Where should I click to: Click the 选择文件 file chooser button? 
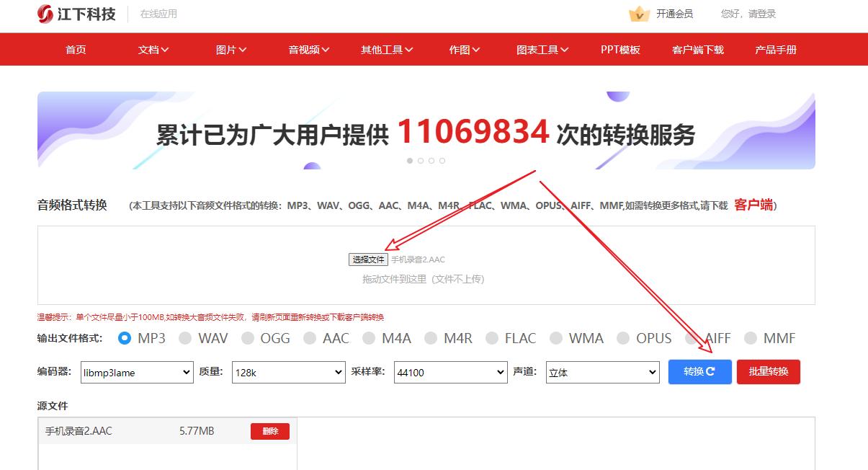click(368, 260)
